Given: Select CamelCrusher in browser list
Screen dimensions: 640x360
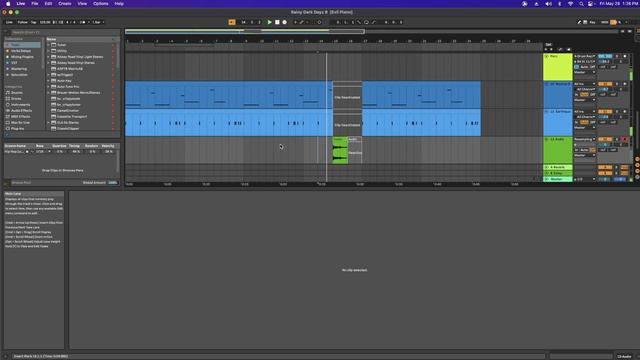Looking at the screenshot, I should point(68,111).
